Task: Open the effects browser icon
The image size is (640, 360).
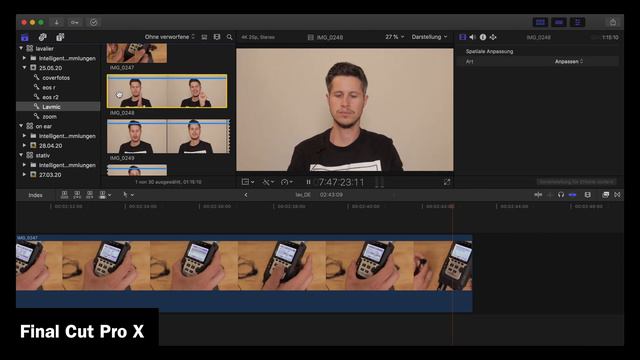Action: click(606, 195)
